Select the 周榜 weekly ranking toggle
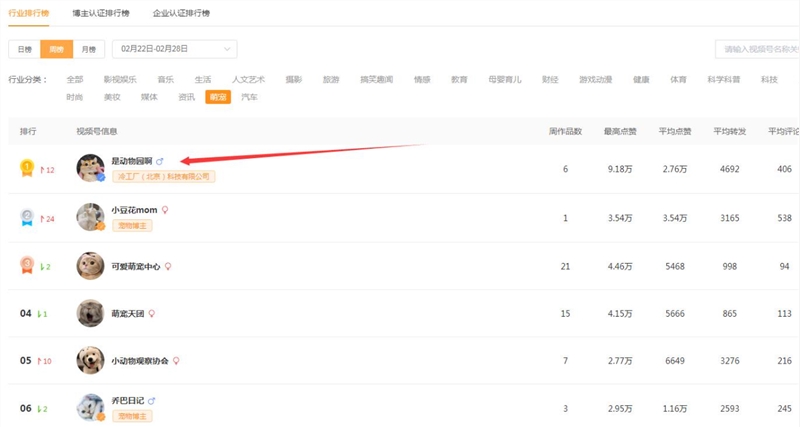Screen dimensions: 800x427 coord(57,49)
